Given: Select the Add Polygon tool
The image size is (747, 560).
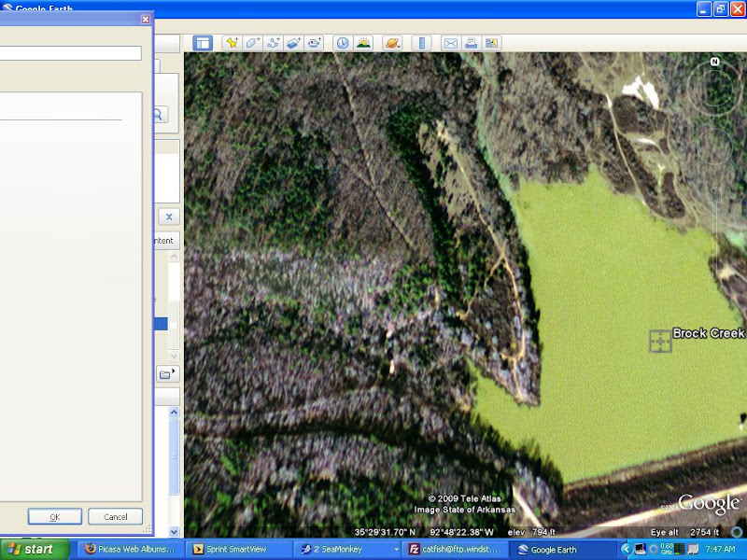Looking at the screenshot, I should 252,43.
